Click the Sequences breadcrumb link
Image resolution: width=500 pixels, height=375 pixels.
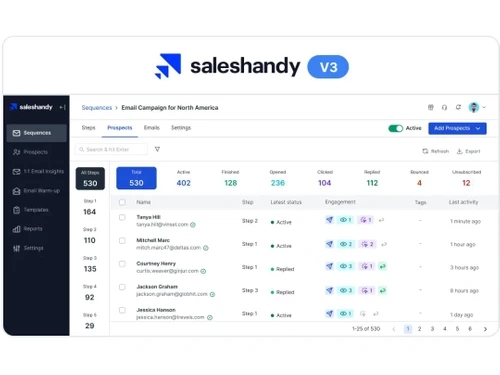[97, 108]
